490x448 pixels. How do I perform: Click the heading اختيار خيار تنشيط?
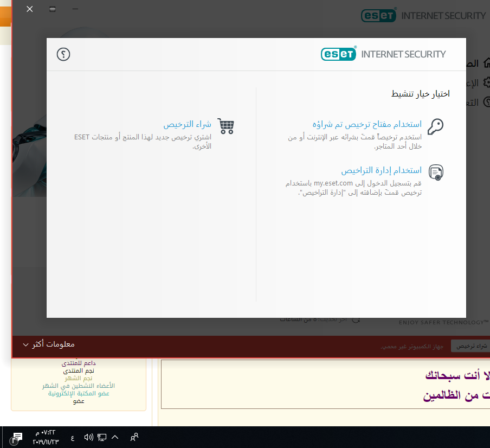point(420,94)
